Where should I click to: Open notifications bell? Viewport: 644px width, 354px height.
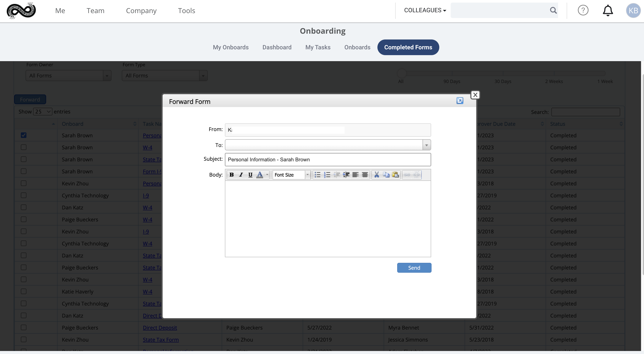[608, 11]
